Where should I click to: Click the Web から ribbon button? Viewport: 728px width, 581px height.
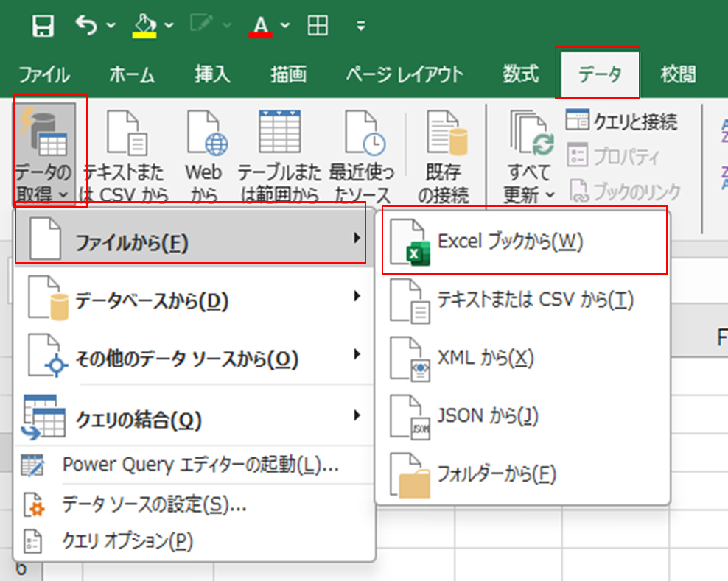click(x=204, y=157)
